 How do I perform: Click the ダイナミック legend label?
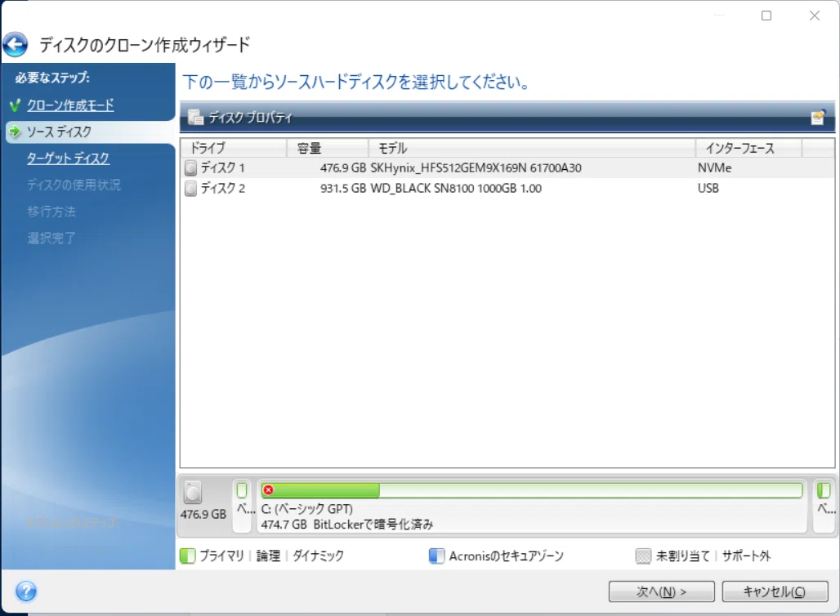point(318,556)
